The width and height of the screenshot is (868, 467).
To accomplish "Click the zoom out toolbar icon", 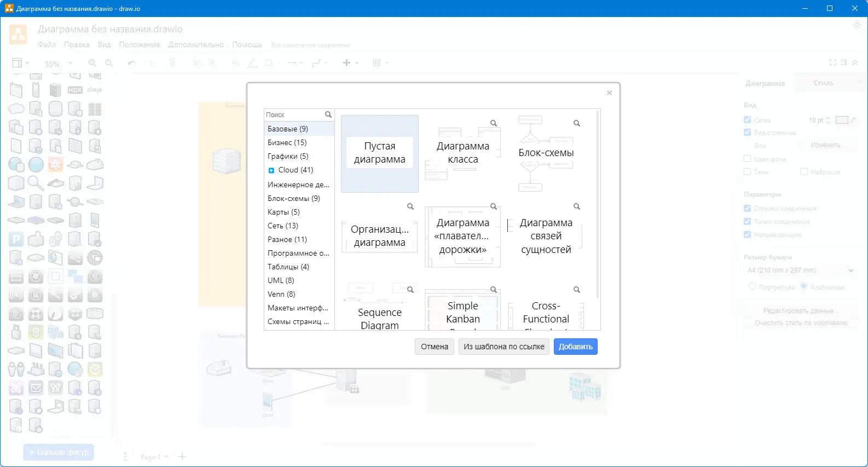I will tap(109, 63).
